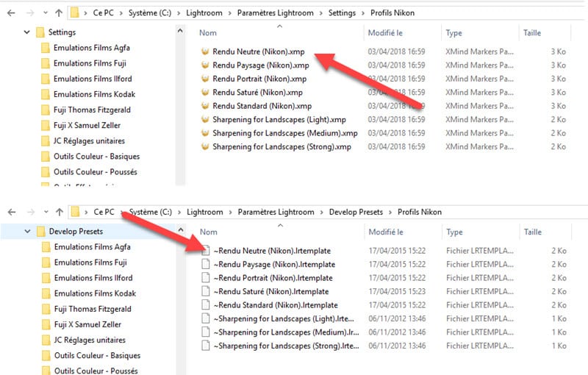
Task: Click scroll-up arrow of top tree scrollbar
Action: tap(180, 31)
